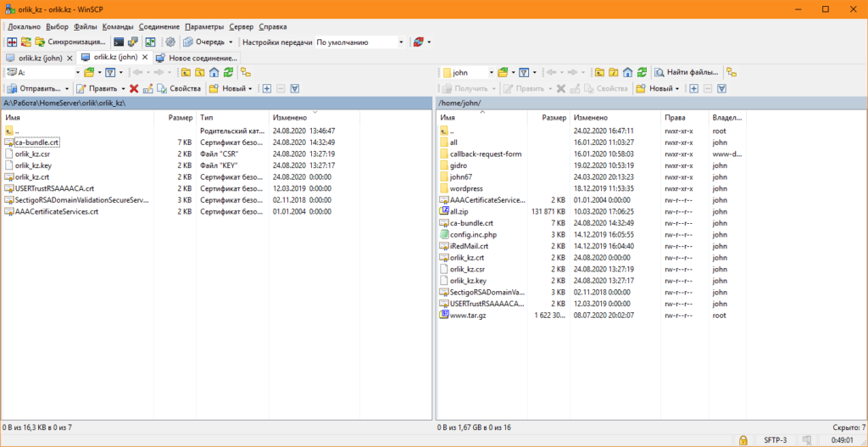Open the Соединение menu
Viewport: 868px width, 447px height.
159,26
